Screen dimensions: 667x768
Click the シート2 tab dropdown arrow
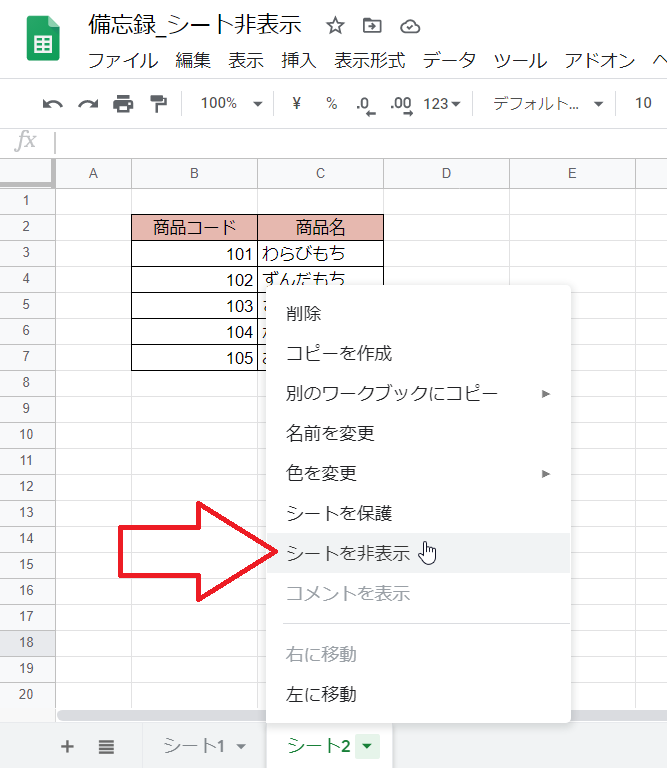pyautogui.click(x=367, y=746)
